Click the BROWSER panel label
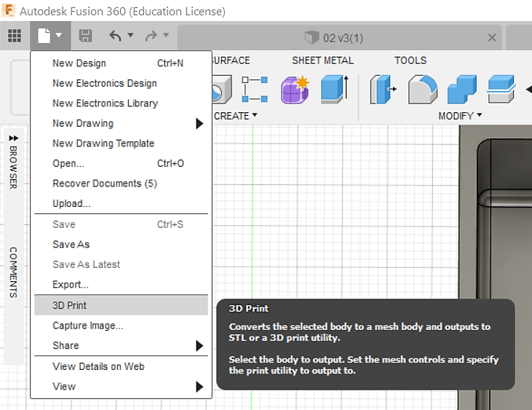The image size is (532, 410). point(13,167)
